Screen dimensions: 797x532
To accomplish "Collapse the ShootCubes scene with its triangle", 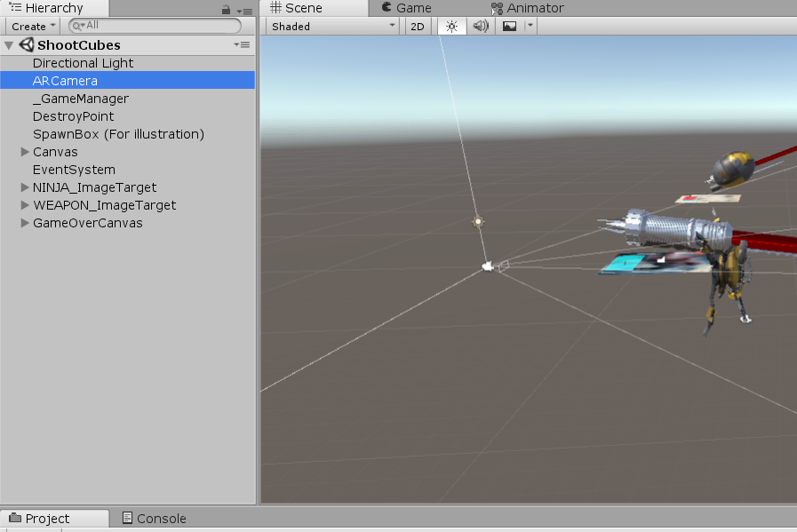I will pyautogui.click(x=8, y=44).
